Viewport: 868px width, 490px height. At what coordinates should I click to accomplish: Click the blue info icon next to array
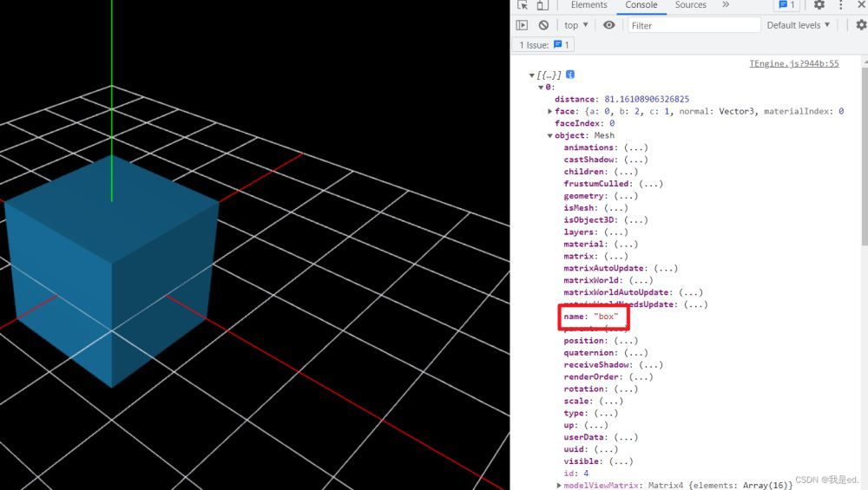(570, 75)
